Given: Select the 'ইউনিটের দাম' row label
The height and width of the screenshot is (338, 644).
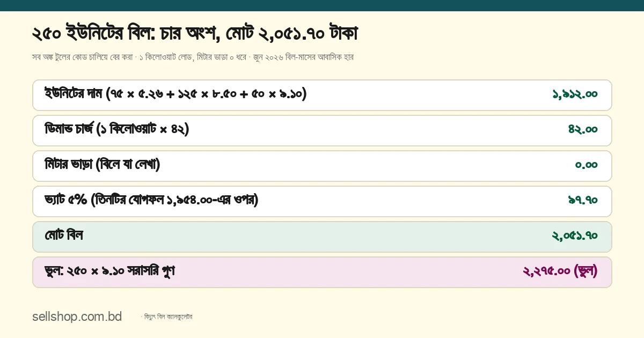Looking at the screenshot, I should [175, 94].
